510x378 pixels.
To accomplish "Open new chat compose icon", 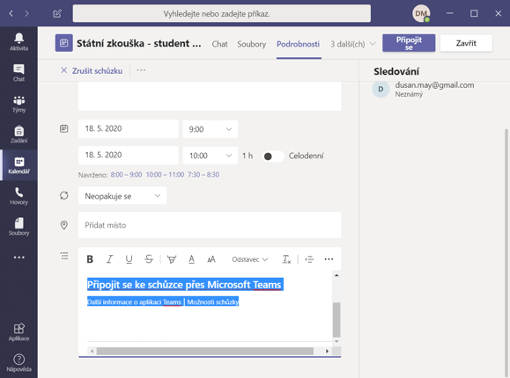I will click(57, 14).
